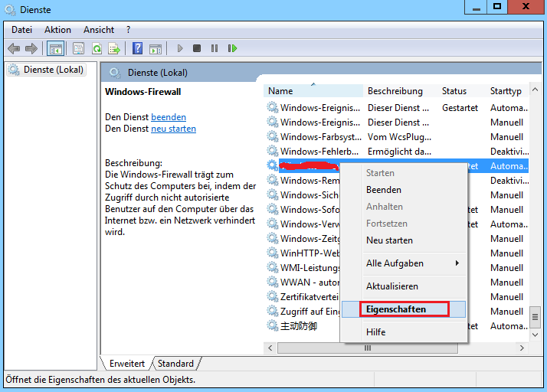Minimize the Dienste window
Screen dimensions: 547x392
[x=476, y=8]
